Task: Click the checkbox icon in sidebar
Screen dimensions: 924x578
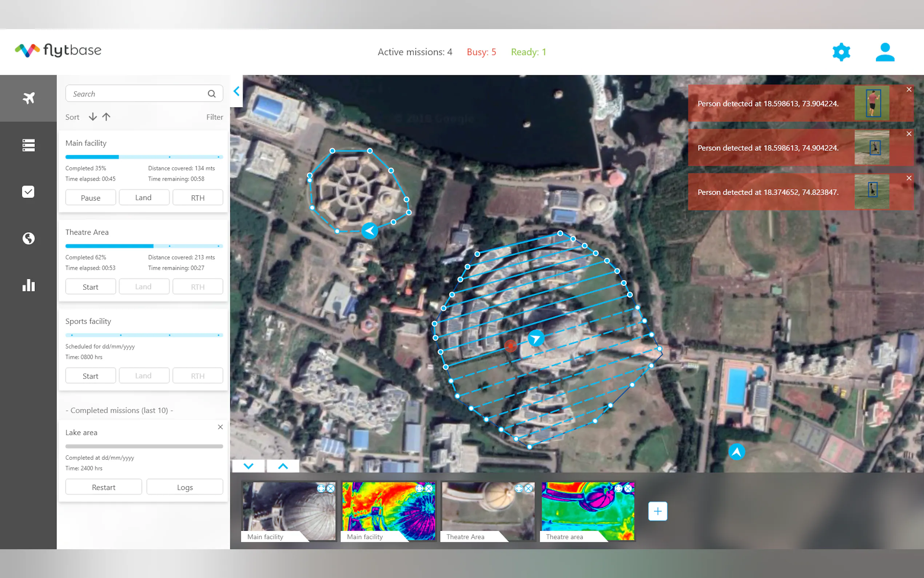Action: click(x=28, y=191)
